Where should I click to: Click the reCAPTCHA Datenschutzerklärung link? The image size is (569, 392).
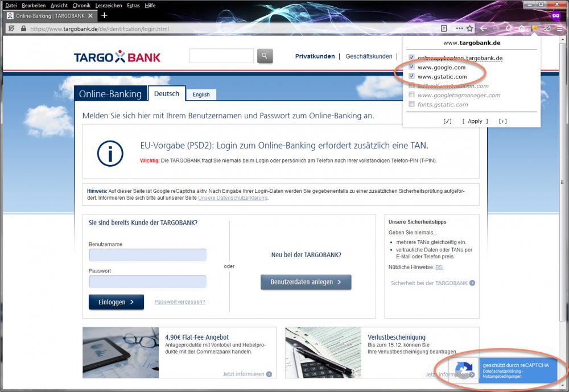[501, 372]
